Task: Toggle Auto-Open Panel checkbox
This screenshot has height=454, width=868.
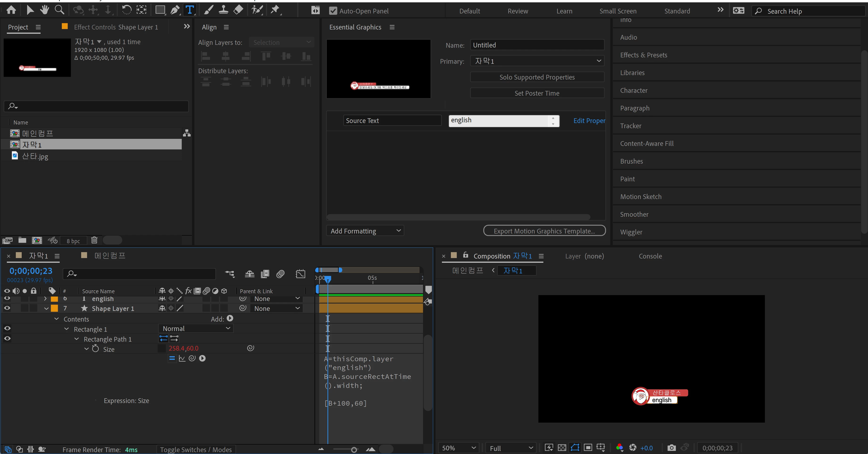Action: click(x=333, y=11)
